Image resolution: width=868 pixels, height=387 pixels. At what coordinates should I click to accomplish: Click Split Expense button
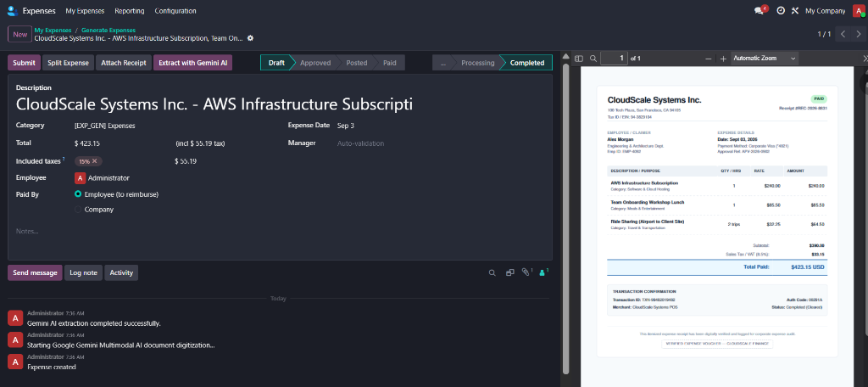pyautogui.click(x=68, y=63)
